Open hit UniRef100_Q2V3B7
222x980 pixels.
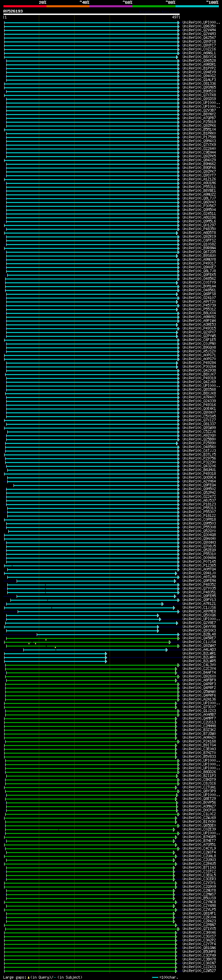[x=199, y=110]
